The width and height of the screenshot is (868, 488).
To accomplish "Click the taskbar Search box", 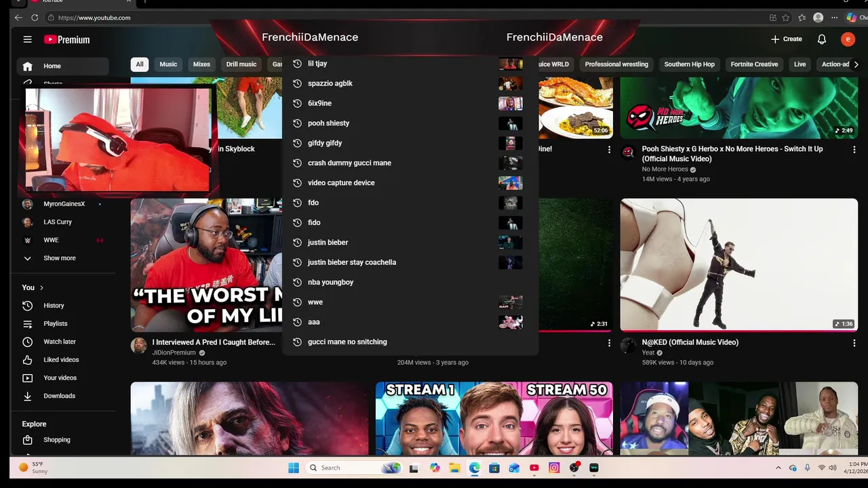I will (353, 468).
